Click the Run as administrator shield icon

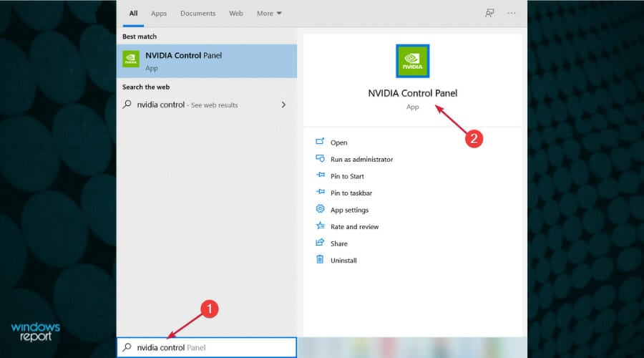[320, 158]
